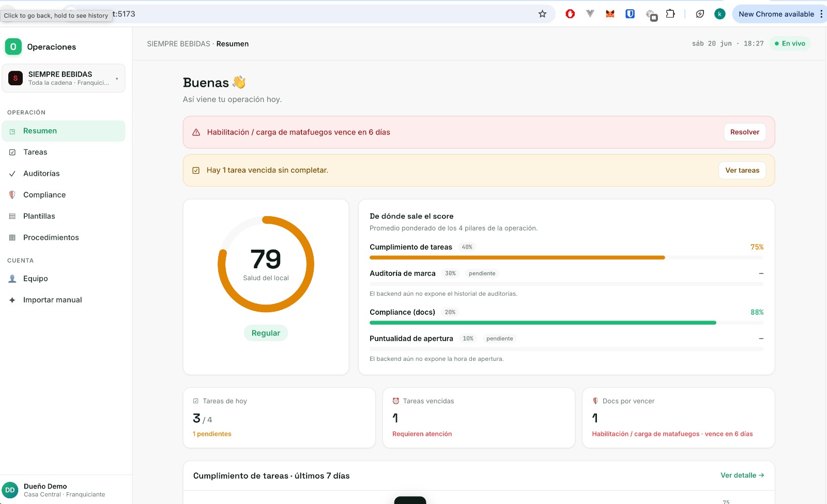Open the MetaMask fox extension
827x504 pixels.
point(610,14)
